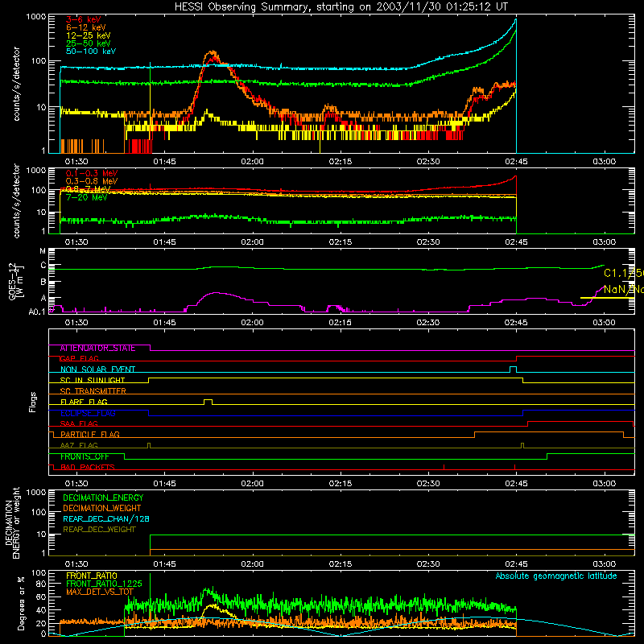Select the ECLIPSE_FLAG label
The width and height of the screenshot is (644, 644).
tap(88, 413)
